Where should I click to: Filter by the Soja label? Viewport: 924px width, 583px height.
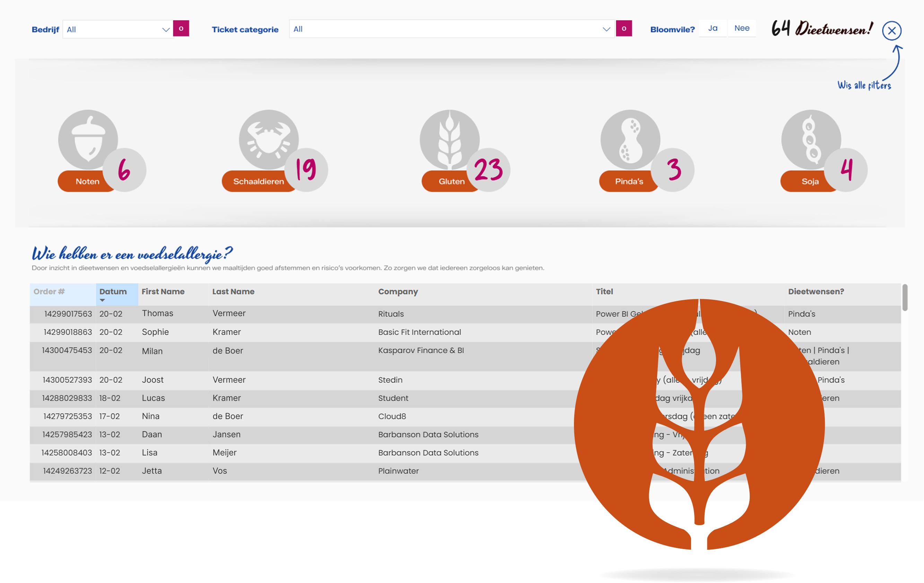(x=810, y=181)
